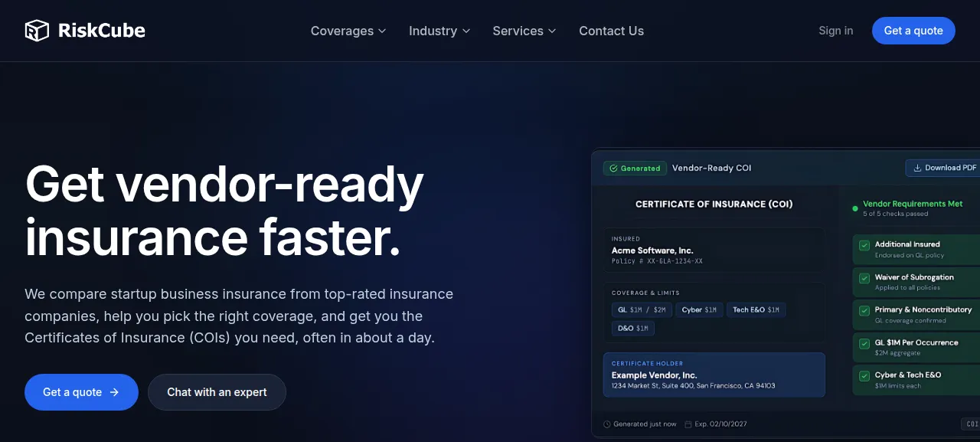Click the green dot by Vendor Requirements Met
This screenshot has width=980, height=442.
pos(855,208)
